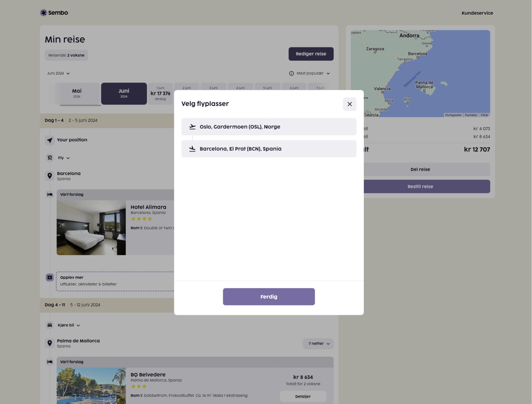The image size is (532, 404).
Task: Click Del reise button
Action: point(427,169)
